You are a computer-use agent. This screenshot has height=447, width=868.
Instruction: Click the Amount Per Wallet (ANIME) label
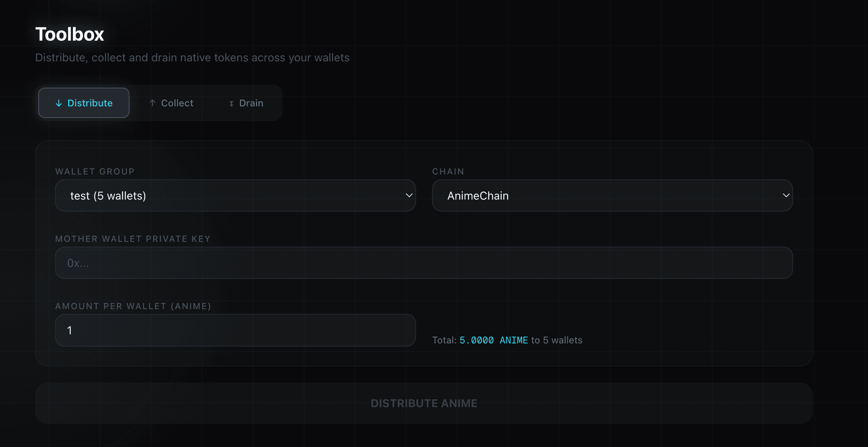coord(133,306)
